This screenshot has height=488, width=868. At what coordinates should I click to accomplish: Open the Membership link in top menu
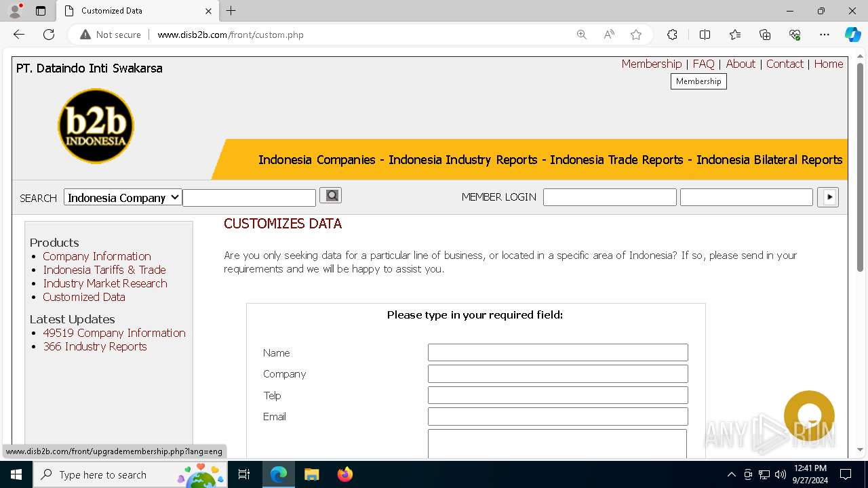(x=652, y=64)
